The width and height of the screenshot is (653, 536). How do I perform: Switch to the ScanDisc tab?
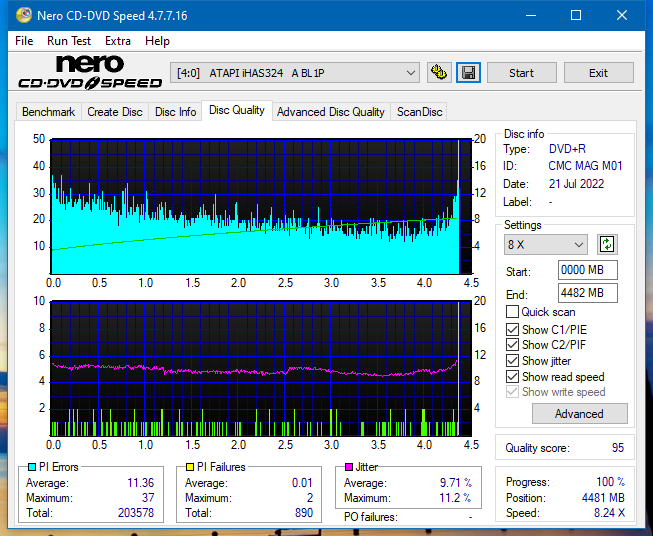419,112
